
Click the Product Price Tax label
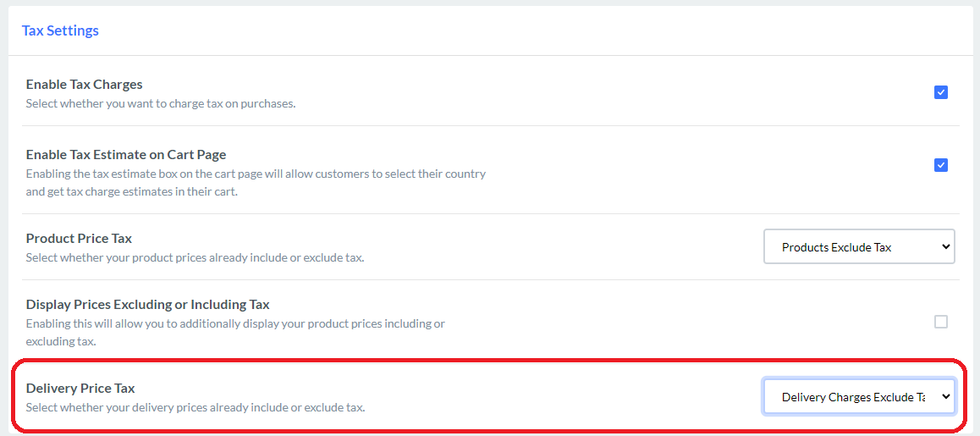click(79, 239)
